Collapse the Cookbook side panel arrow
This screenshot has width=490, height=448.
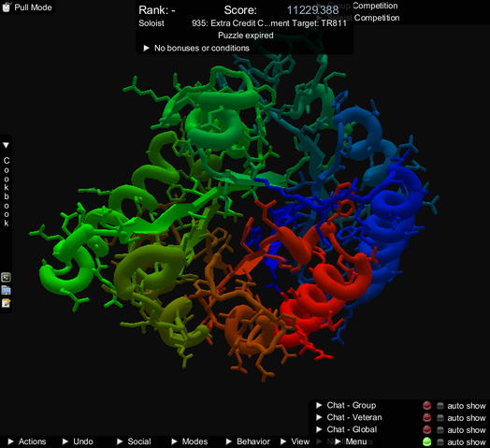6,145
